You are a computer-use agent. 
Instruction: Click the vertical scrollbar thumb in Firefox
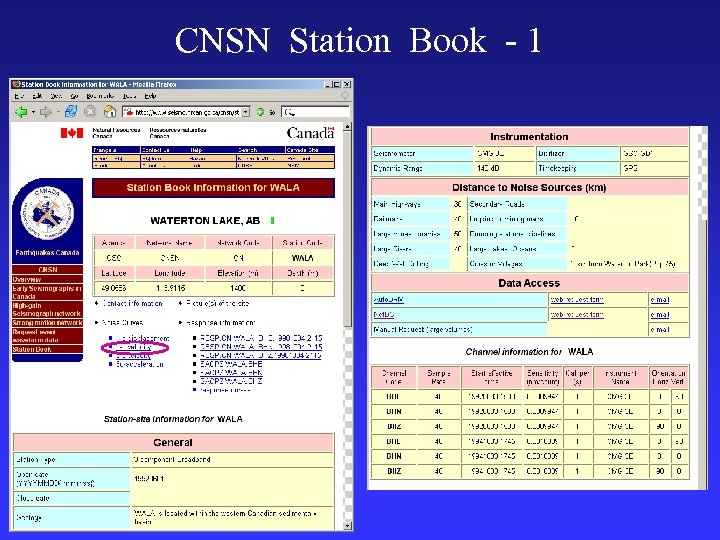click(x=348, y=229)
